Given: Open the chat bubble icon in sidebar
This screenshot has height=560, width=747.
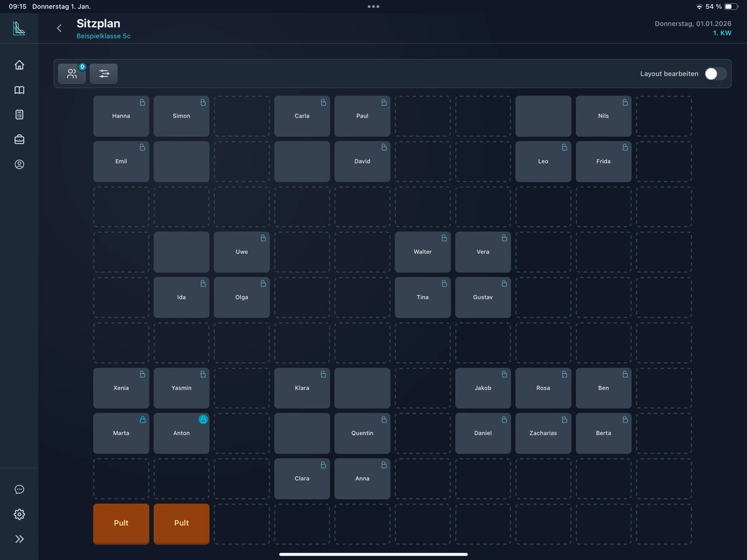Looking at the screenshot, I should [x=19, y=490].
